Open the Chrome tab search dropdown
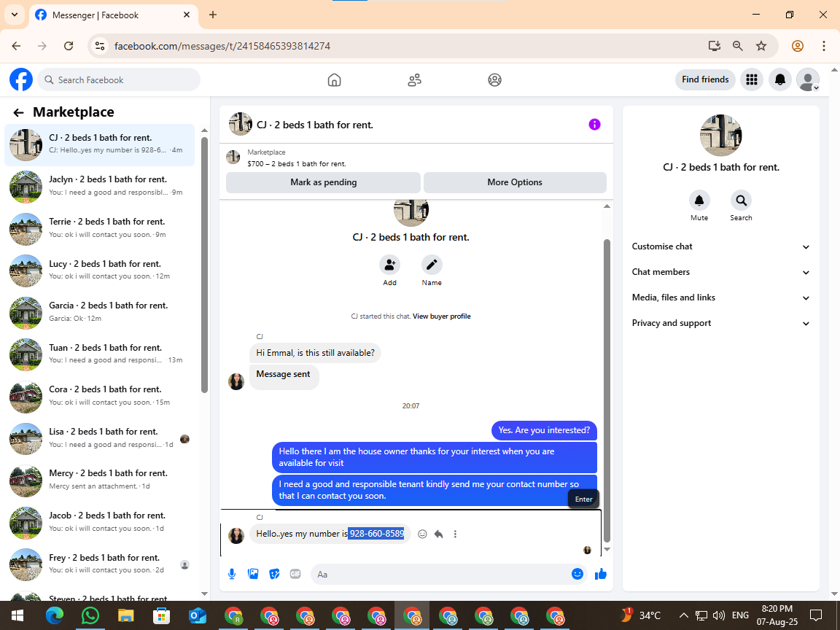The image size is (840, 630). [15, 15]
